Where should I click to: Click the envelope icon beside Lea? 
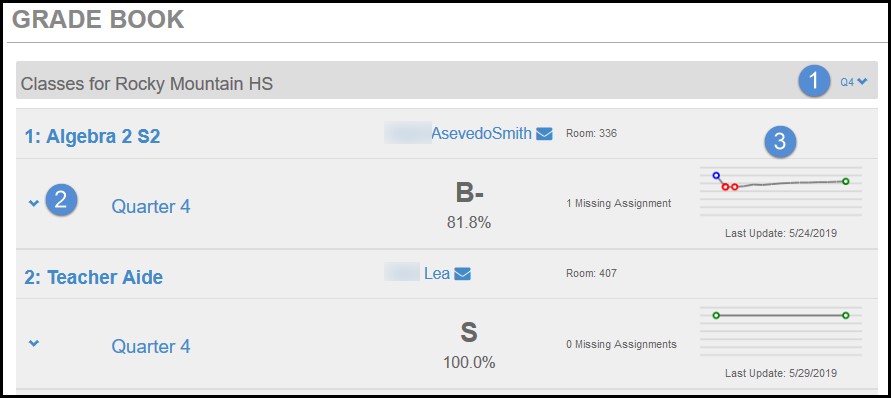click(463, 274)
